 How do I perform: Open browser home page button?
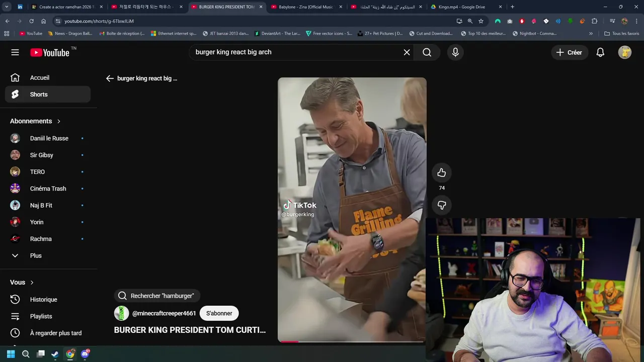pos(43,21)
